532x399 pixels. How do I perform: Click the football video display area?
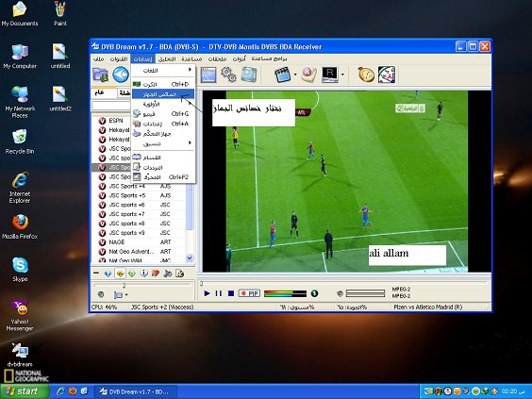tap(347, 181)
